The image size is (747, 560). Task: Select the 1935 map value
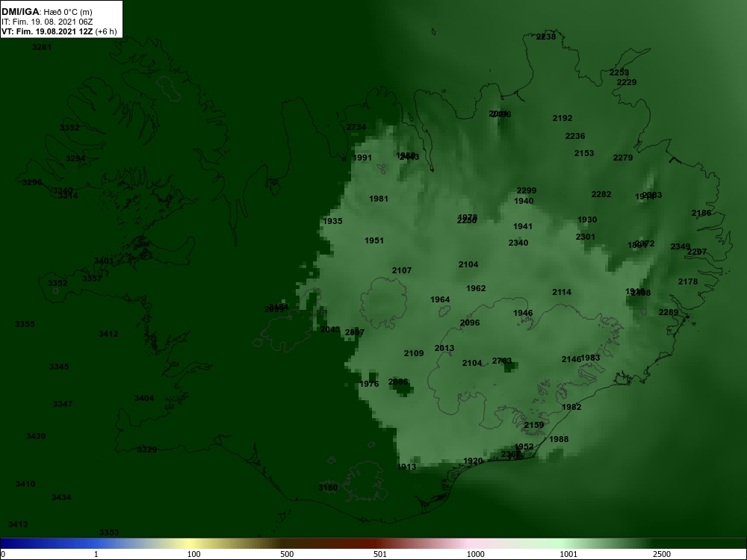pos(332,222)
